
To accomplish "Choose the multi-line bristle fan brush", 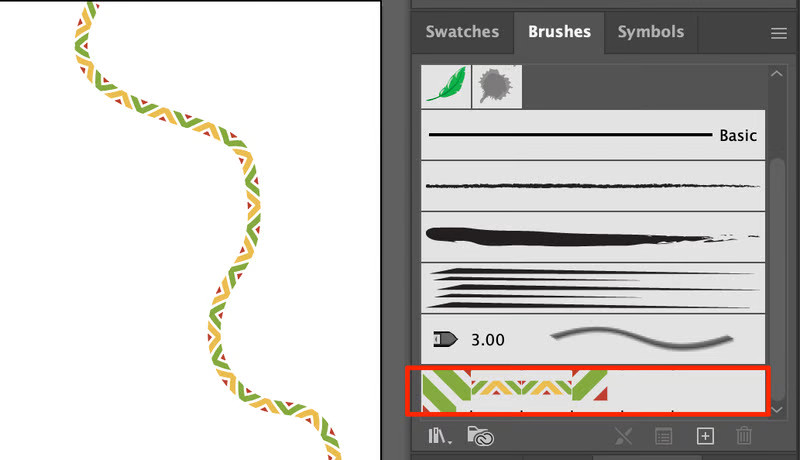I will pyautogui.click(x=593, y=288).
